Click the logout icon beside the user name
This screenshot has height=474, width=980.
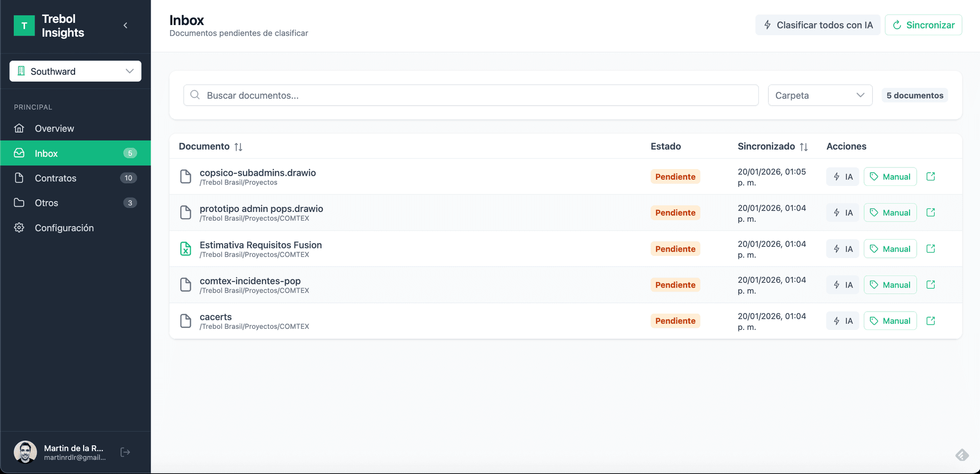pyautogui.click(x=125, y=452)
